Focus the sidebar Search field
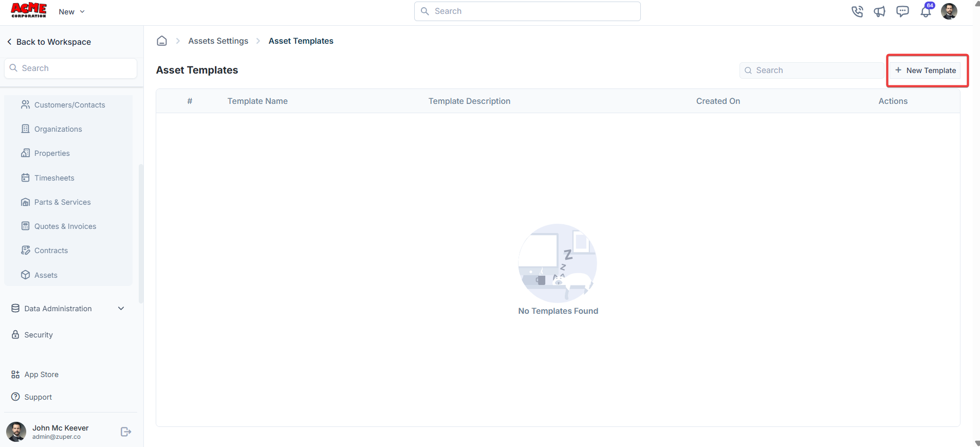 click(x=70, y=68)
